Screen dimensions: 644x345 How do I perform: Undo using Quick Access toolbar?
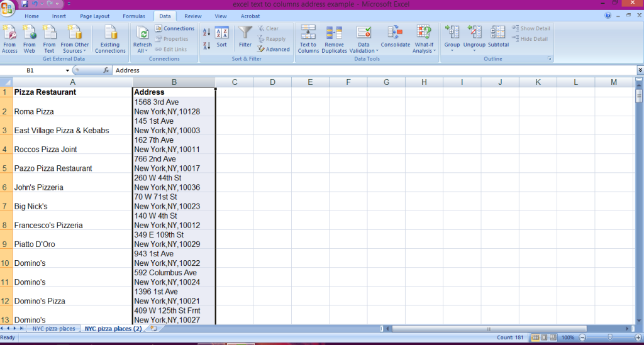tap(35, 4)
